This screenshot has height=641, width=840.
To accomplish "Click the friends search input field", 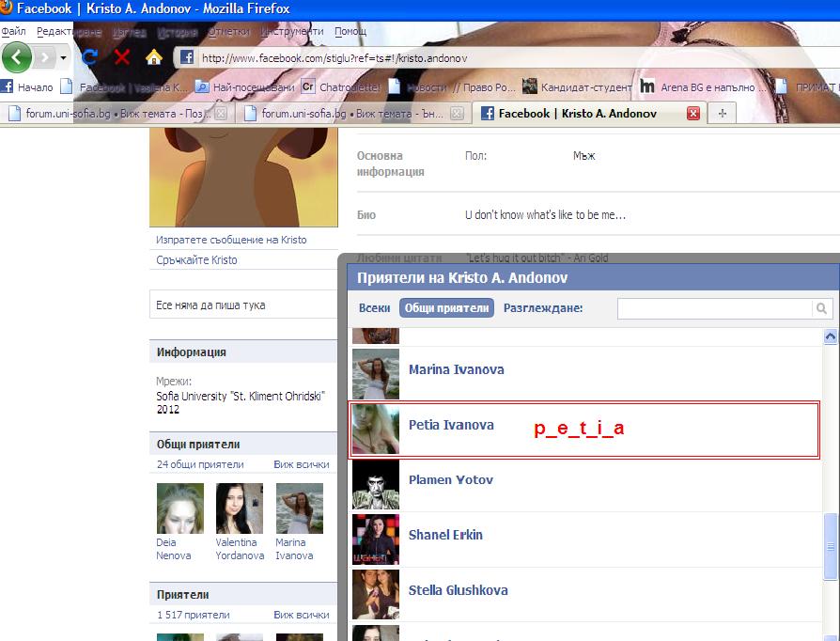I will [714, 308].
